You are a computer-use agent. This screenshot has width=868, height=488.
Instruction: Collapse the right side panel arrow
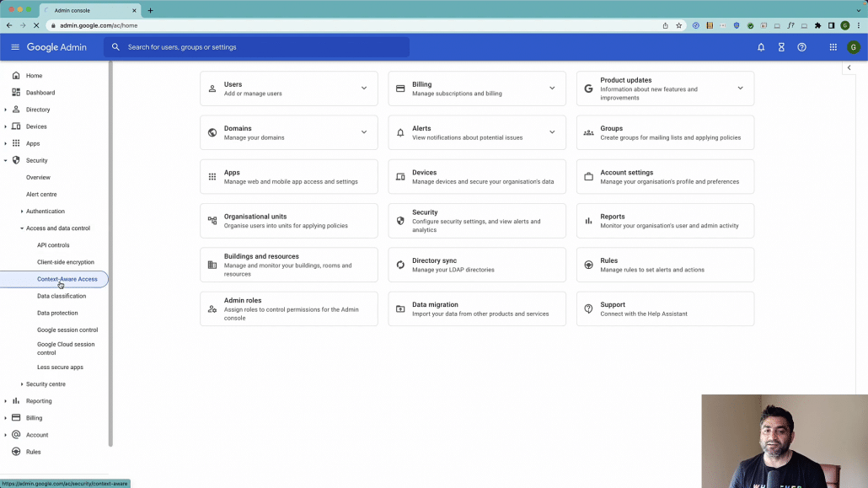[x=849, y=67]
